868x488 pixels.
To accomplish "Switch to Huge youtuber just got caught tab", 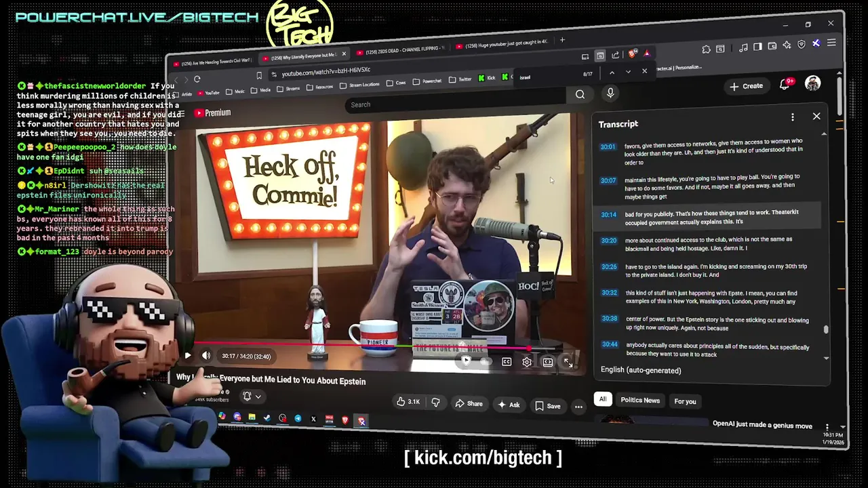I will 500,44.
